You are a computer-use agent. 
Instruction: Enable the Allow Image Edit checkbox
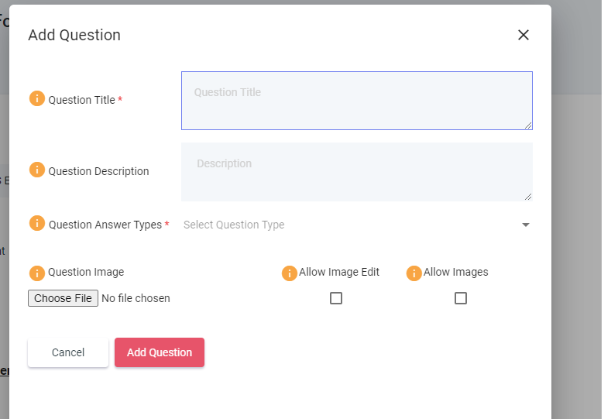click(x=336, y=298)
